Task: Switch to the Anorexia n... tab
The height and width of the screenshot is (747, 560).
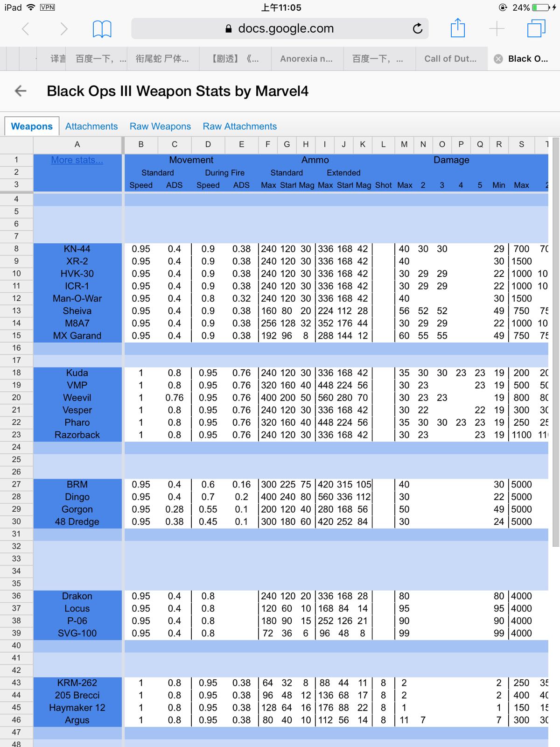Action: [x=306, y=59]
